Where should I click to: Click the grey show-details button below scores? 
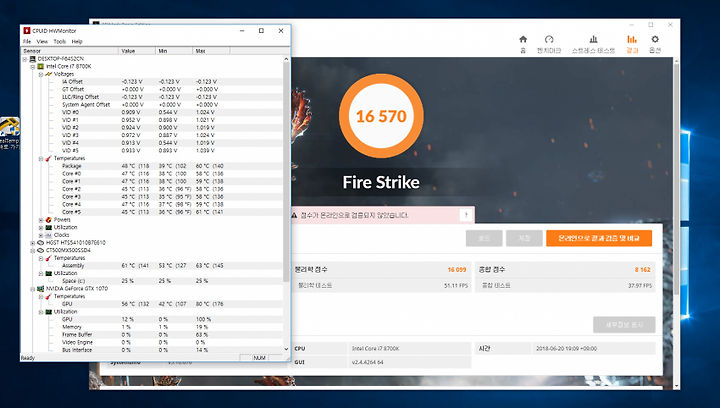[x=624, y=324]
